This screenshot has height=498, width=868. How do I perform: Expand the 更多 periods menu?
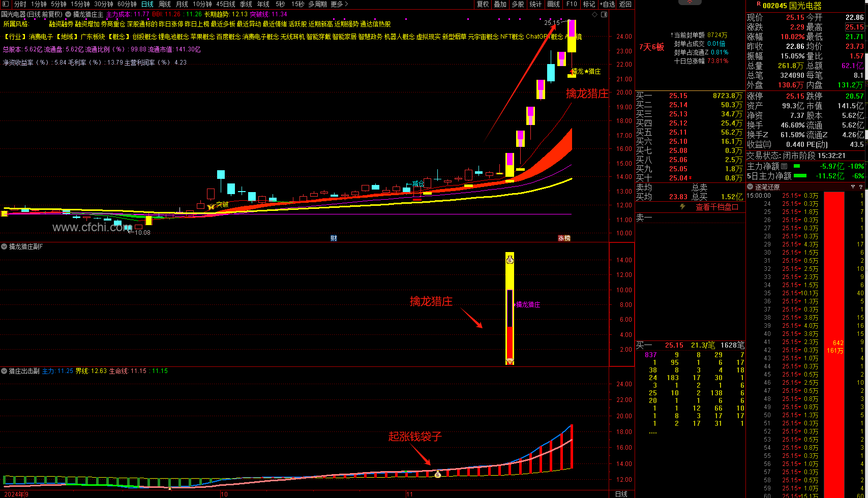(x=339, y=4)
